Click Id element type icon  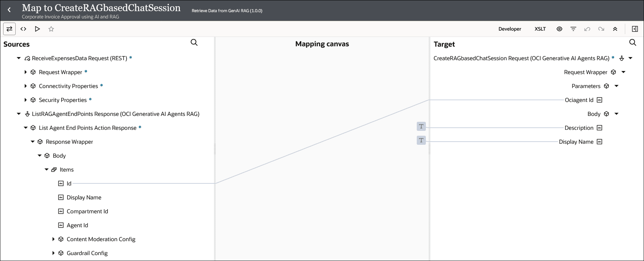click(x=61, y=183)
